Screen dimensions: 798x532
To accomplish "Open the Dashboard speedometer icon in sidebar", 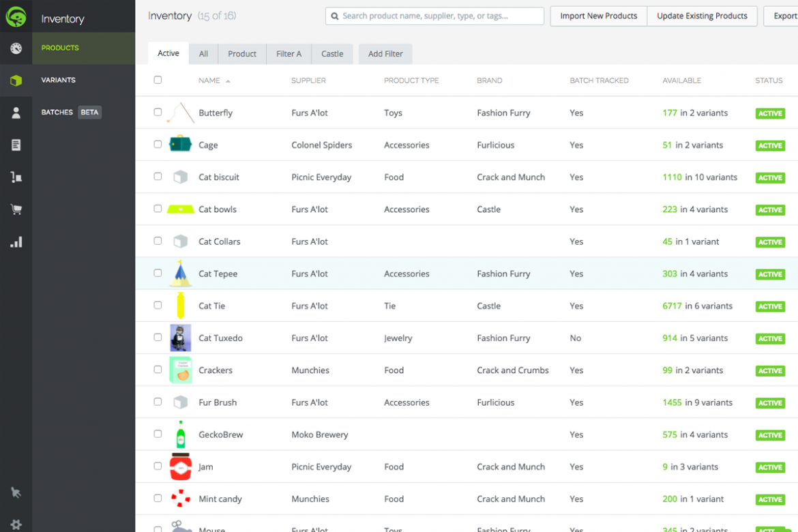I will (x=16, y=48).
